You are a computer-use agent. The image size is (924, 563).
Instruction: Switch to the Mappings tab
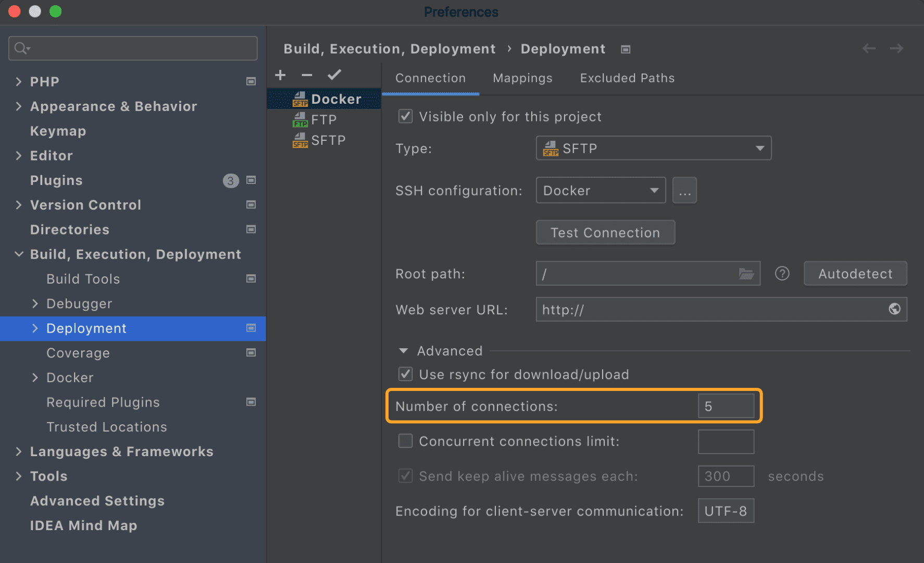[x=522, y=78]
